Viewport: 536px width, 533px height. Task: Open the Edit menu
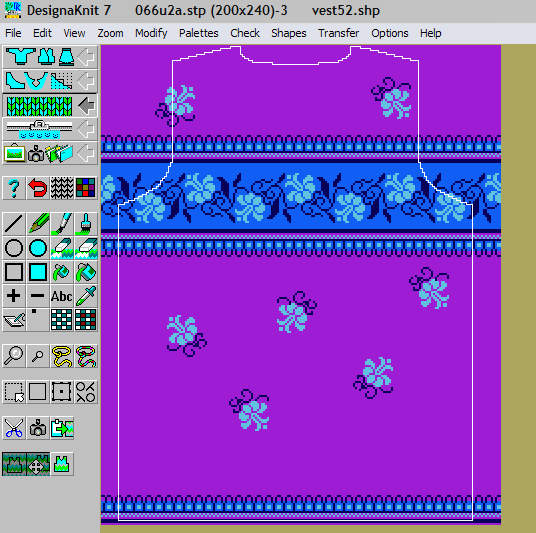42,33
